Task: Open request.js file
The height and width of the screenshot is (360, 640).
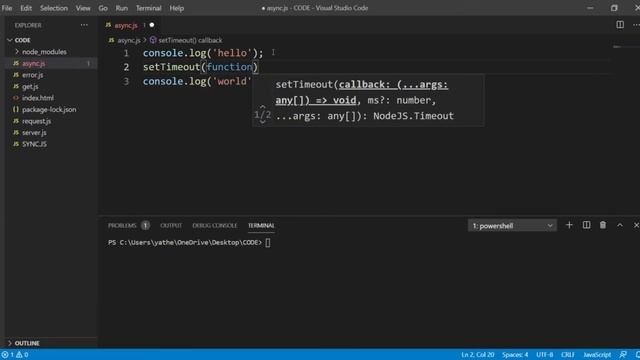Action: tap(51, 121)
